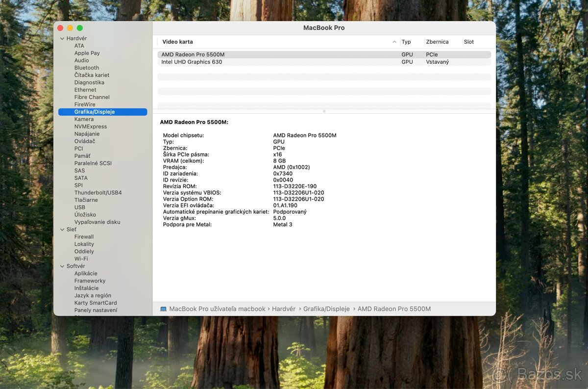The image size is (588, 389).
Task: Click the Verzia EFI ovládača value 01.A1.190
Action: click(285, 206)
